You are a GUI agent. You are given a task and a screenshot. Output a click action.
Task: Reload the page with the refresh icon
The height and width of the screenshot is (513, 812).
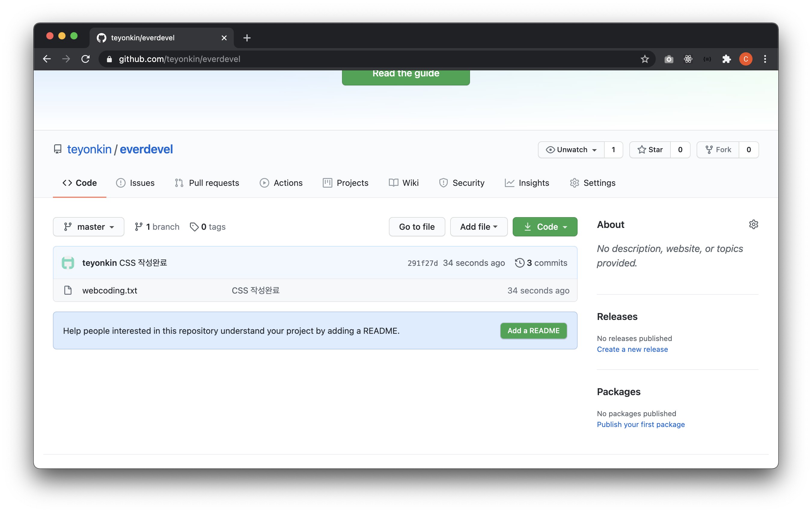click(85, 59)
